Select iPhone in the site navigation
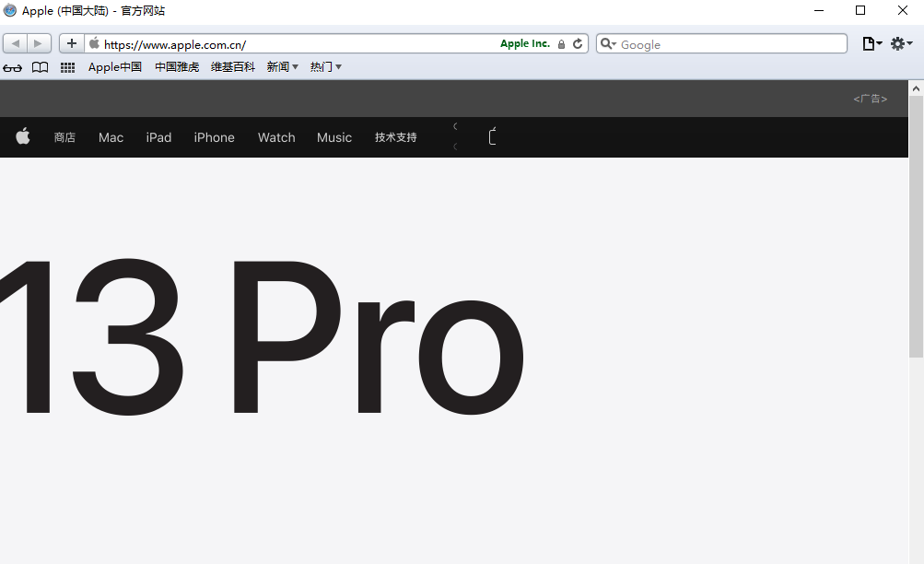The width and height of the screenshot is (924, 564). (214, 137)
